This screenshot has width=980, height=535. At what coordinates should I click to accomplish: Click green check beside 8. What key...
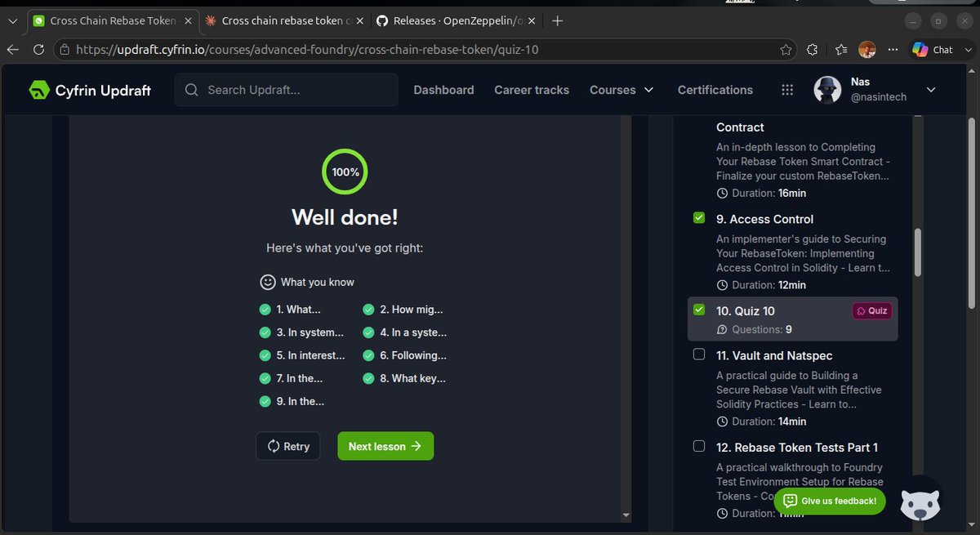[x=368, y=378]
